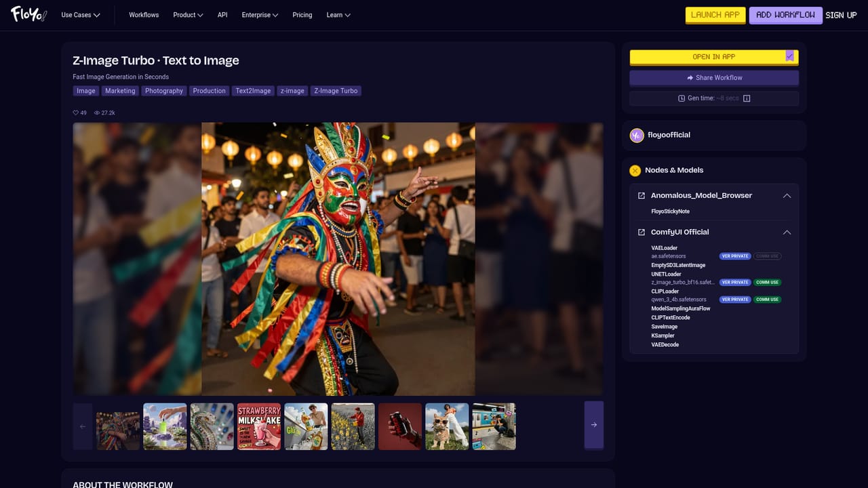Click the heart like icon showing 49
The width and height of the screenshot is (868, 488).
click(x=76, y=113)
